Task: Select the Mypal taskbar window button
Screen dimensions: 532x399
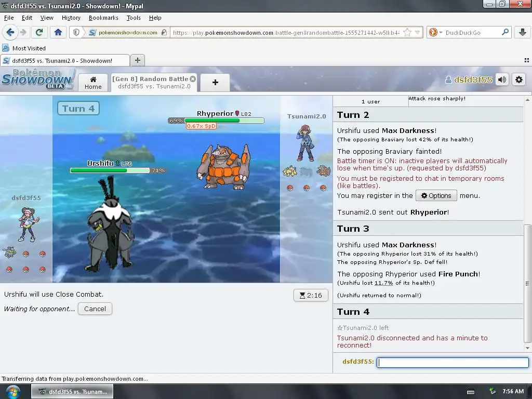Action: pyautogui.click(x=72, y=392)
